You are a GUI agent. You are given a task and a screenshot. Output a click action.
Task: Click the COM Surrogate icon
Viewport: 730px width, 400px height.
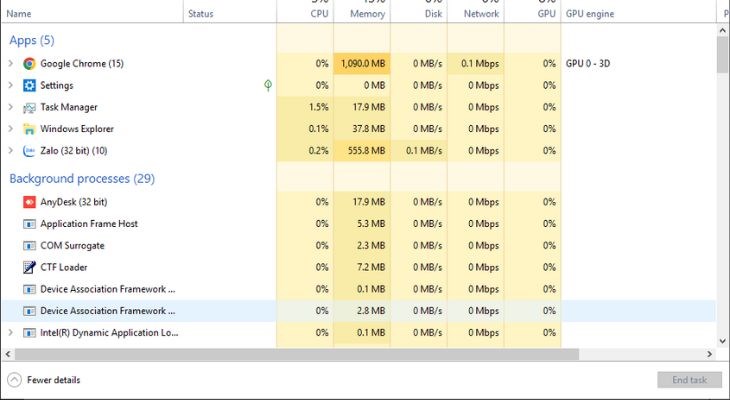29,246
